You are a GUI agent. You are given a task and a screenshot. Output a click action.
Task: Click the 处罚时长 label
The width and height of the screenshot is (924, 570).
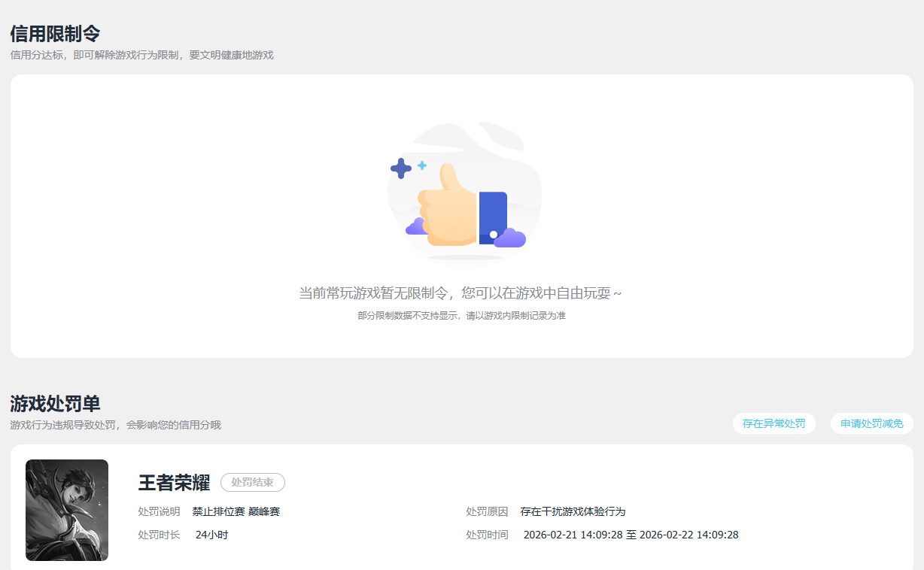(x=159, y=535)
